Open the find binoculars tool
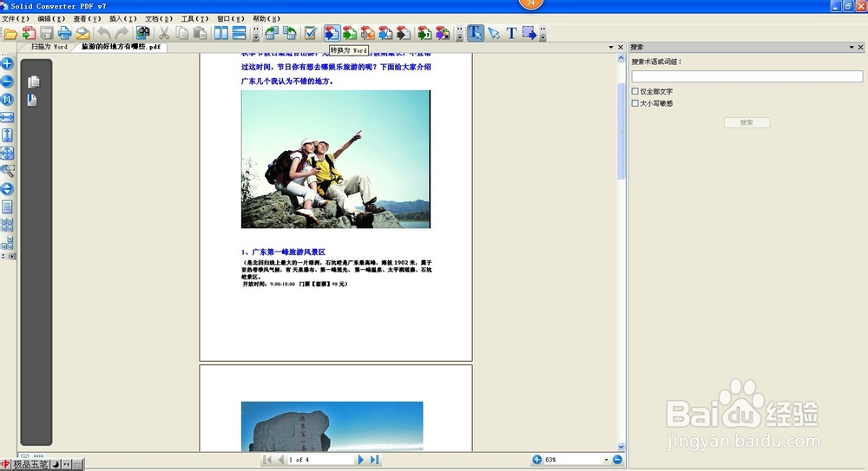This screenshot has height=471, width=868. [143, 34]
